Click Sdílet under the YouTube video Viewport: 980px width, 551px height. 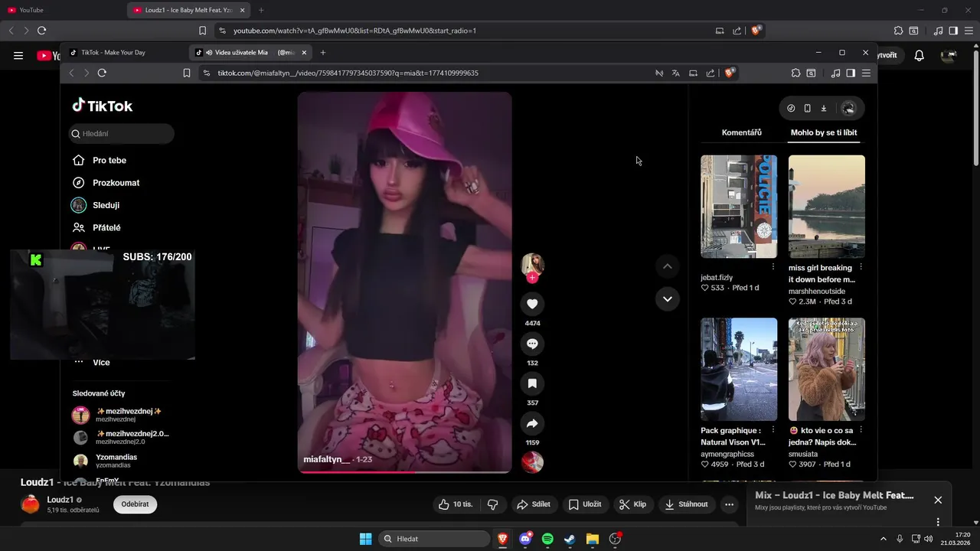(x=533, y=504)
